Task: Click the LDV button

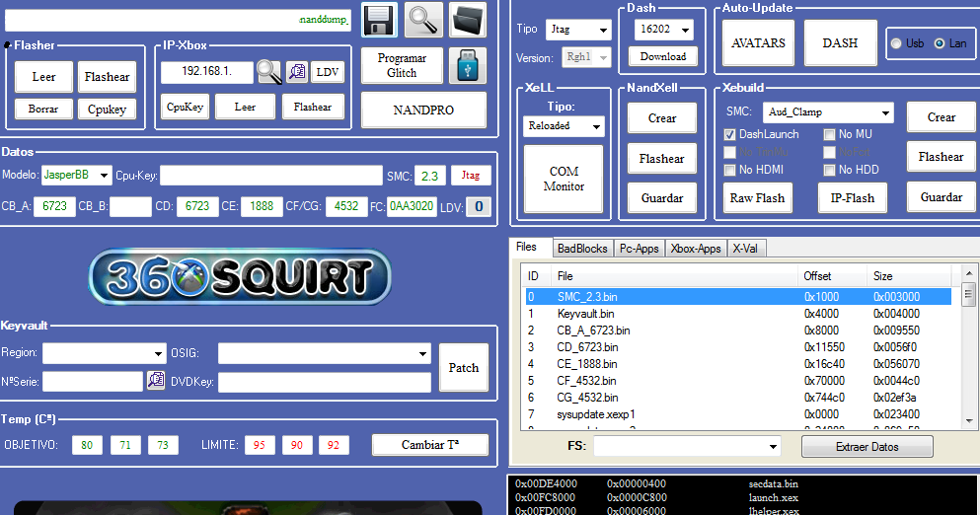Action: [x=327, y=72]
